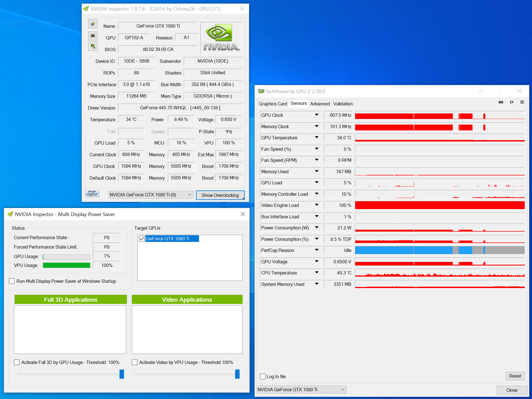Click the GPU Clock value 607.5 MHz
Image resolution: width=532 pixels, height=399 pixels.
tap(338, 115)
